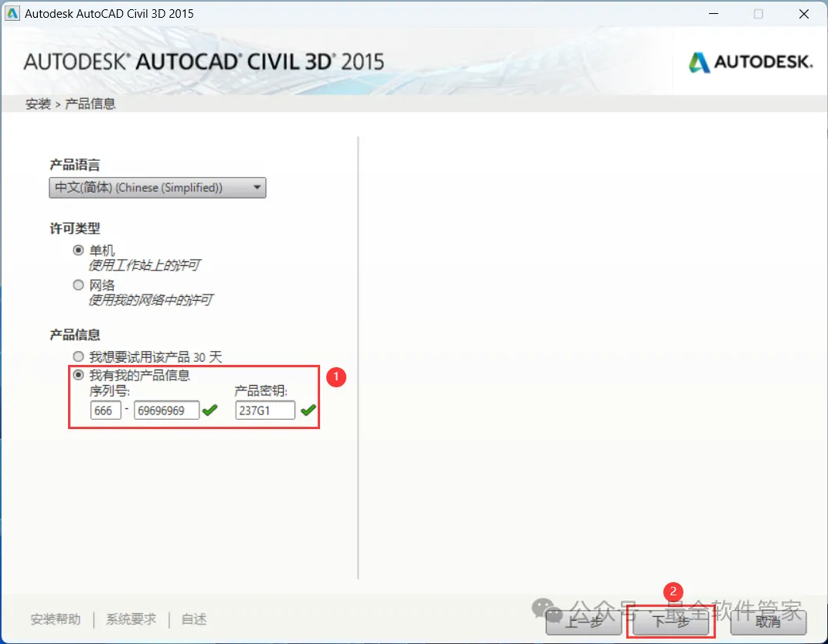Select the 单机 standalone license radio button
Viewport: 828px width, 644px height.
click(x=78, y=250)
